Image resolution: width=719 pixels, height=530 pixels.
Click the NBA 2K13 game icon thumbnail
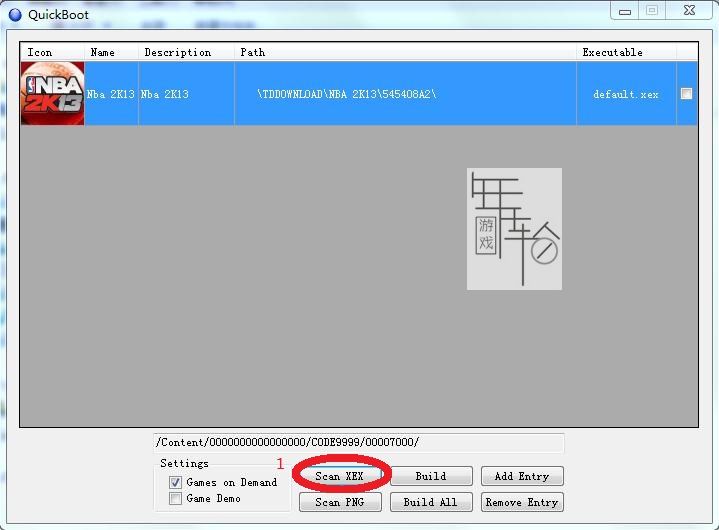pos(52,94)
